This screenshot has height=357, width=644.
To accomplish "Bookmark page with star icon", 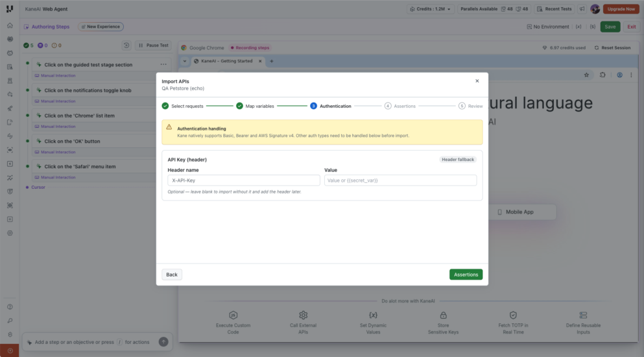I will click(x=586, y=75).
